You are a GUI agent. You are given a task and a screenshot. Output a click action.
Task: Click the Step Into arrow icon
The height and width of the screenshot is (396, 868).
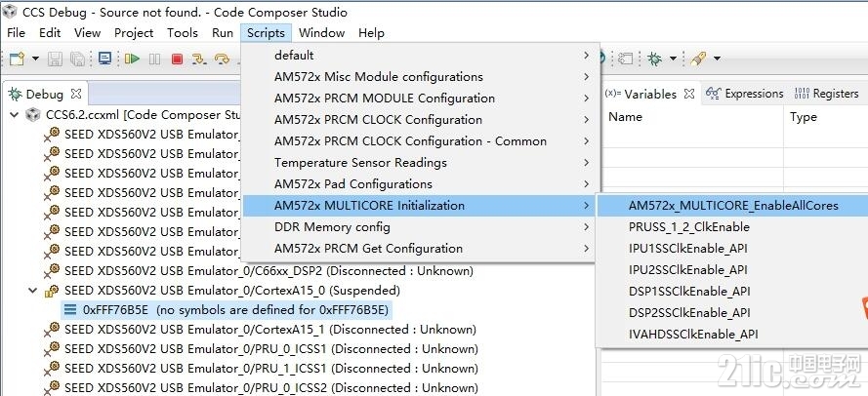pos(199,59)
